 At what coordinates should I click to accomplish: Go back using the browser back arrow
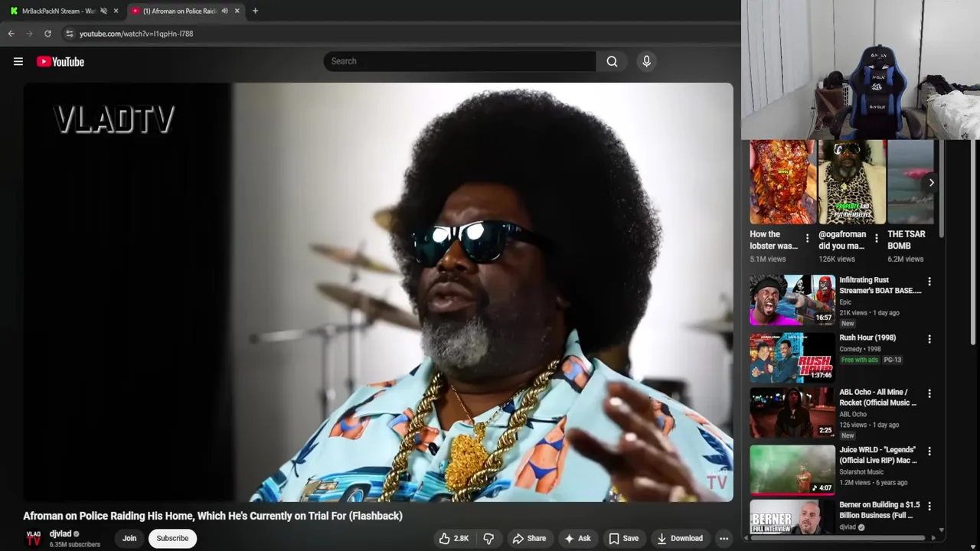[11, 34]
